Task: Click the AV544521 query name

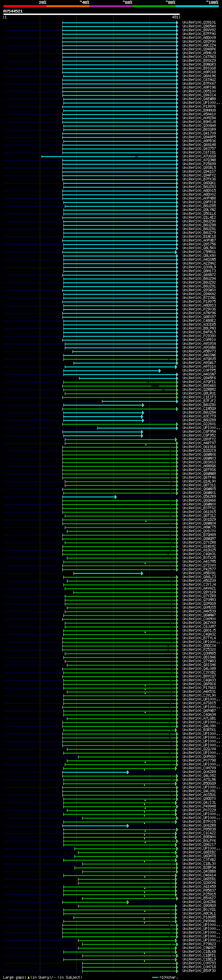Action: 13,11
